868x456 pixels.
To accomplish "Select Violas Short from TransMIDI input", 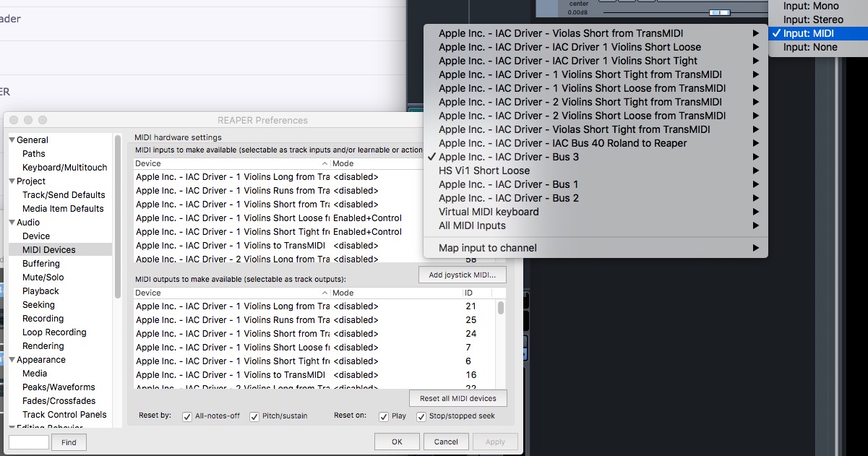I will [x=596, y=33].
